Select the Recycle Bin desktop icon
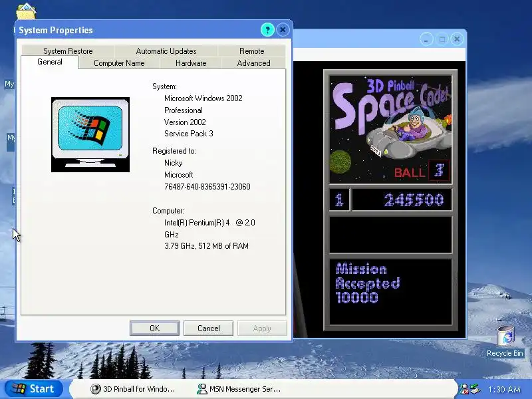The image size is (532, 399). click(505, 340)
